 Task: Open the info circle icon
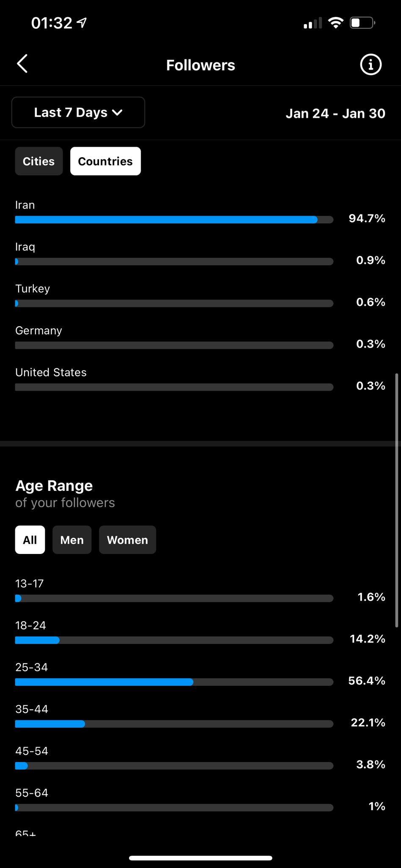[x=371, y=65]
